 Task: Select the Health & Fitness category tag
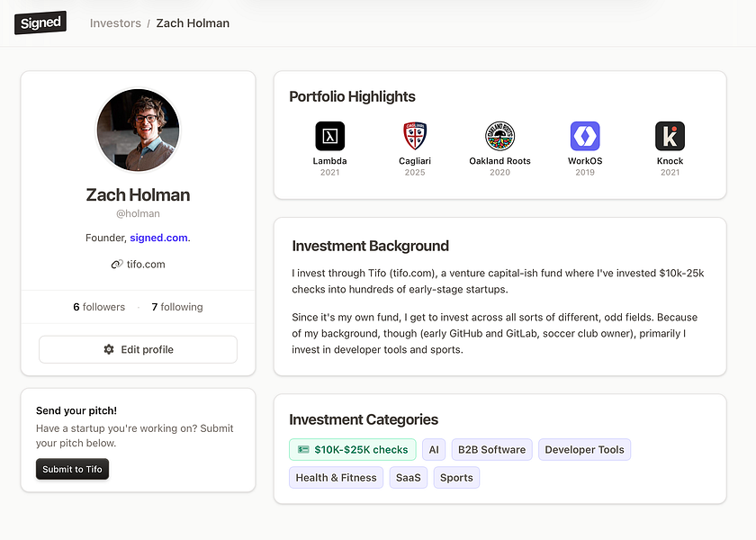click(336, 477)
